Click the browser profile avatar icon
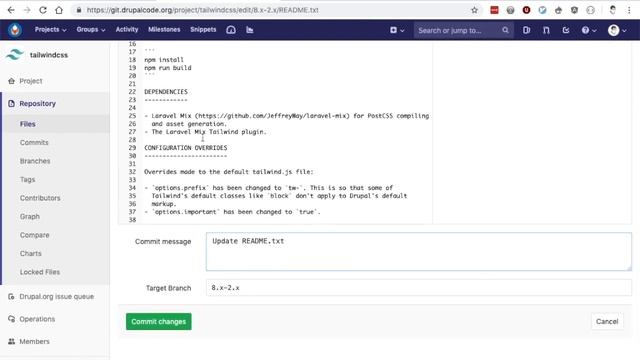This screenshot has height=360, width=640. [x=612, y=10]
